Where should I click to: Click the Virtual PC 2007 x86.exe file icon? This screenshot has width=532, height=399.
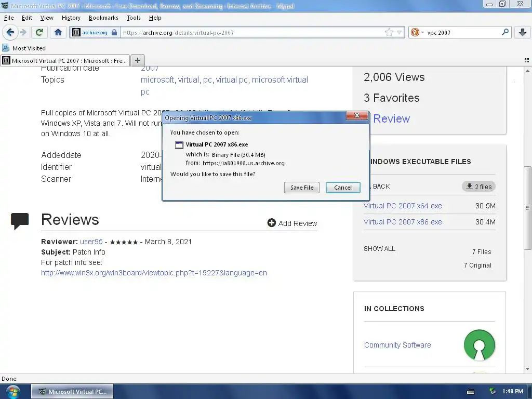(x=179, y=145)
